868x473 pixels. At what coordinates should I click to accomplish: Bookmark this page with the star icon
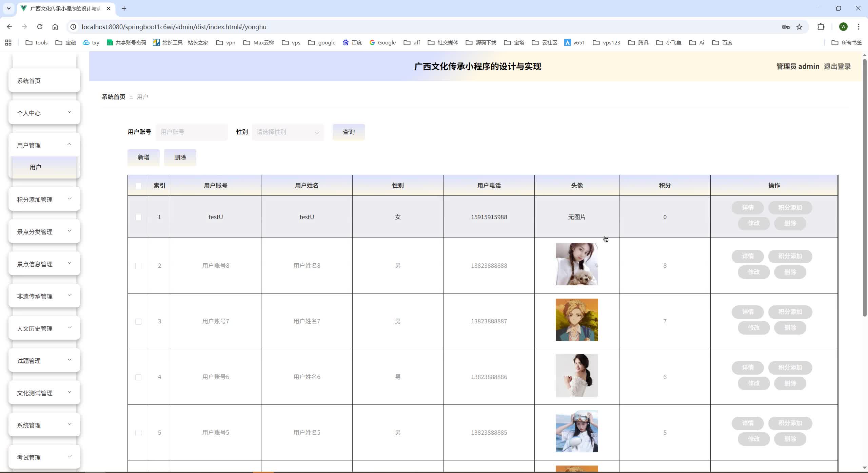click(800, 27)
